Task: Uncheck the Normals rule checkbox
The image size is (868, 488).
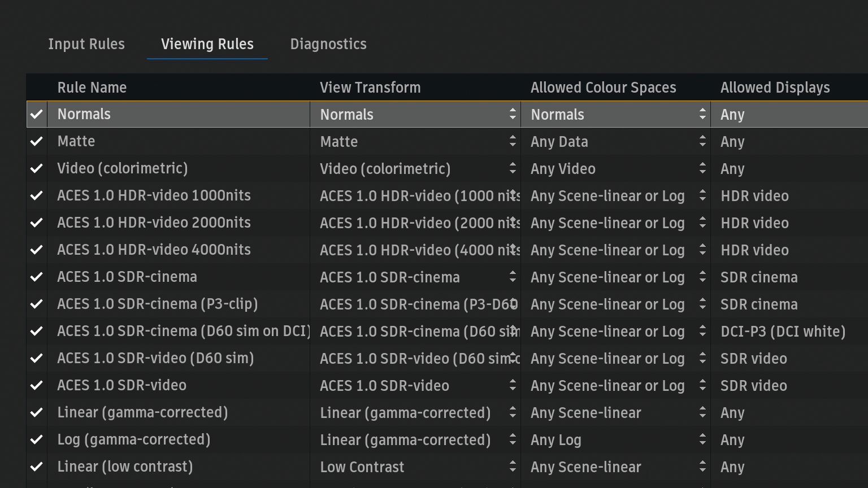Action: click(x=37, y=114)
